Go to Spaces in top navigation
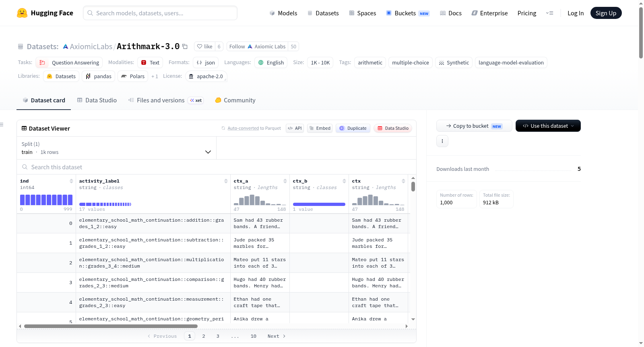 [363, 13]
